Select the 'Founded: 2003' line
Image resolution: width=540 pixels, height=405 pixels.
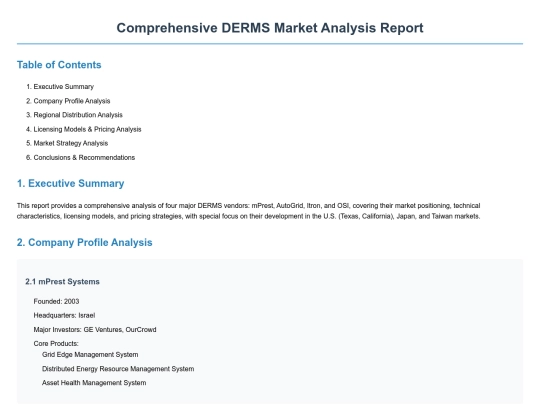click(x=56, y=301)
